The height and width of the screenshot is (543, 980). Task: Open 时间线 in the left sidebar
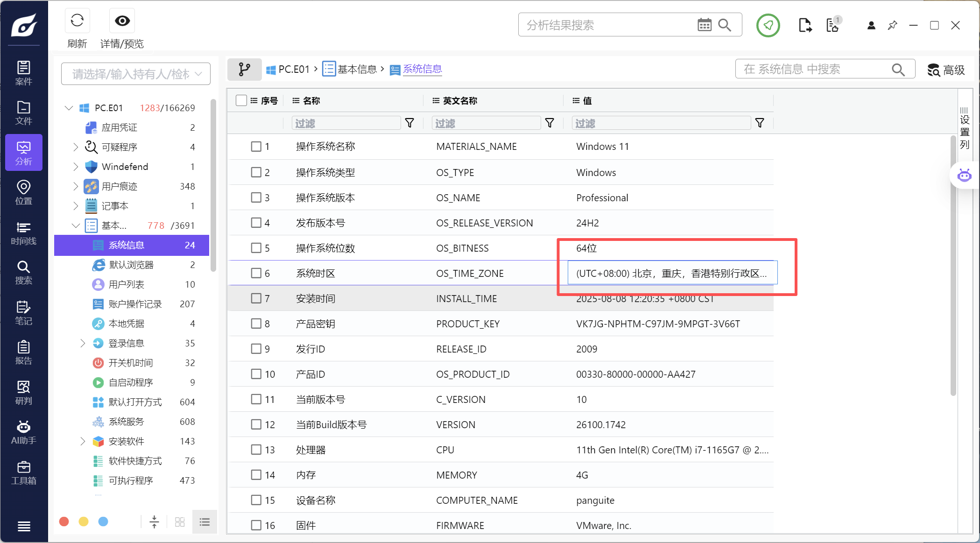24,233
